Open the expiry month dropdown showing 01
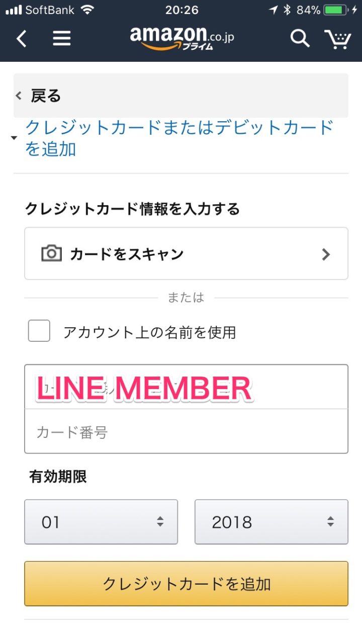The height and width of the screenshot is (644, 362). pos(101,522)
